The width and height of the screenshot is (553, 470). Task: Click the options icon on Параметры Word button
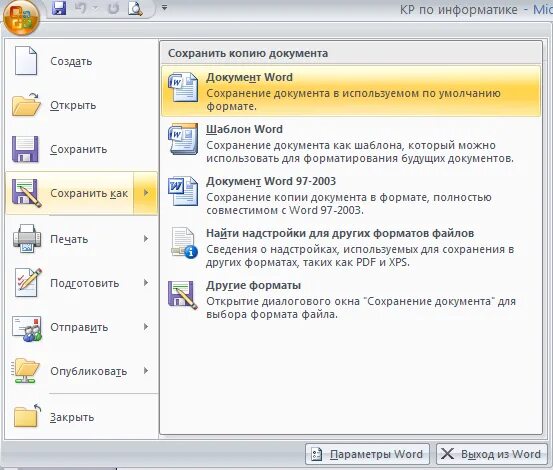tap(317, 454)
